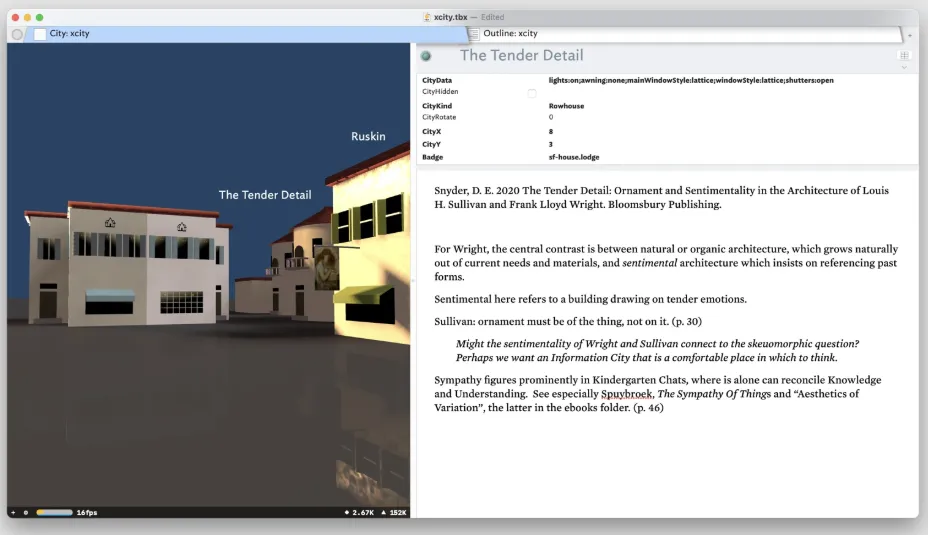Click the CityY value 3
The image size is (928, 535).
(550, 144)
